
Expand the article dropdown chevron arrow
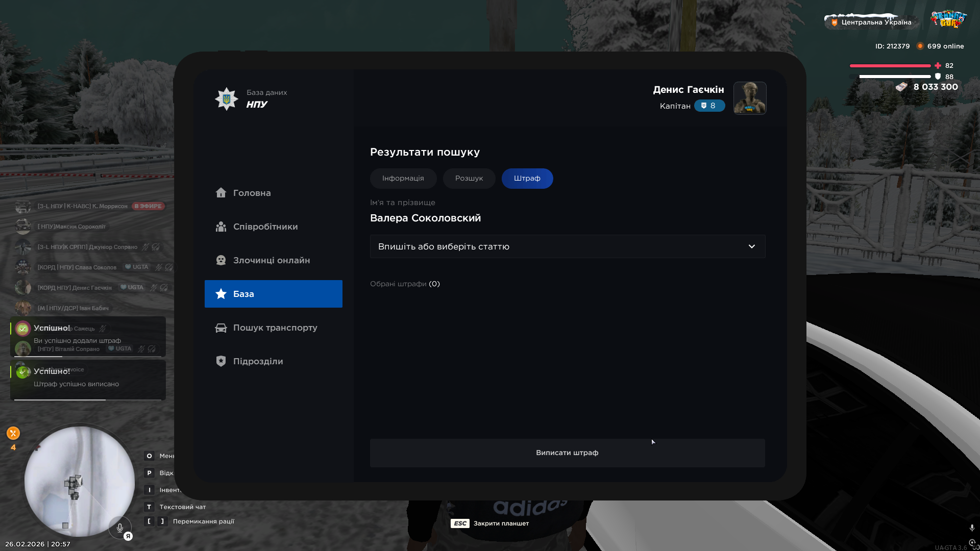coord(751,246)
